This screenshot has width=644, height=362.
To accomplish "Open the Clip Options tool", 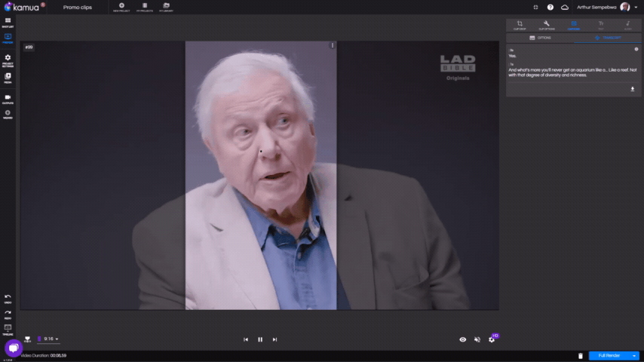I will [x=547, y=24].
